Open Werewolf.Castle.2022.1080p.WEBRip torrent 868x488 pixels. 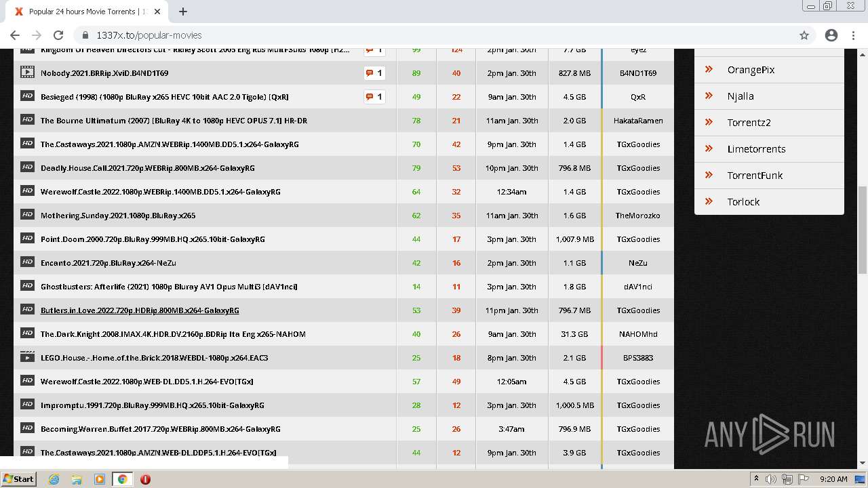(161, 192)
